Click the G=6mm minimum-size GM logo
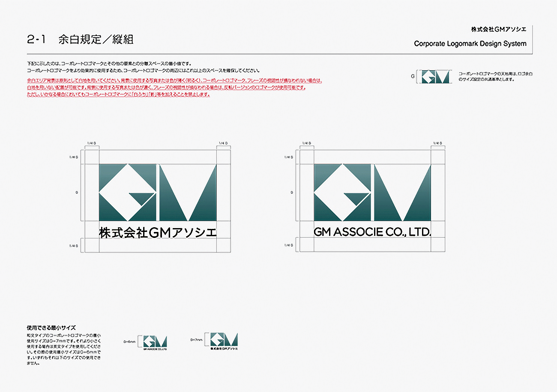557x392 pixels. coord(155,341)
